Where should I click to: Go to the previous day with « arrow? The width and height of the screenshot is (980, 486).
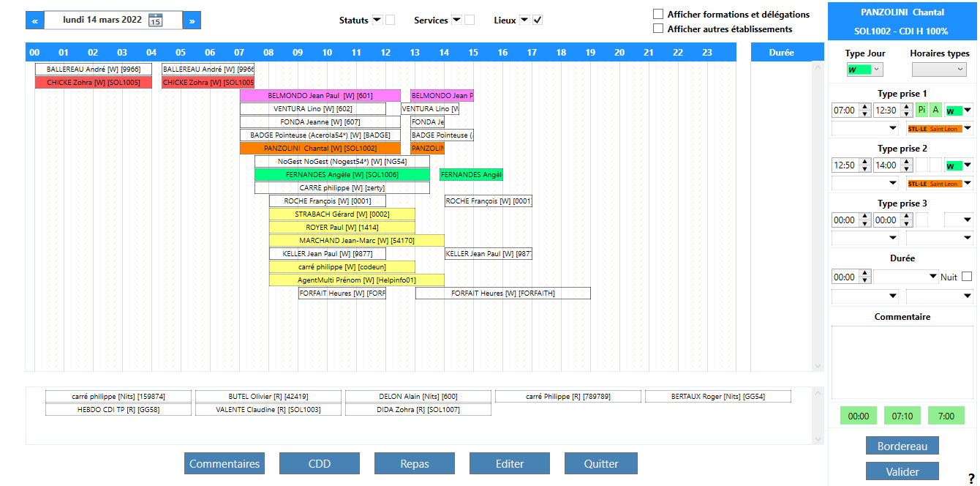point(34,20)
